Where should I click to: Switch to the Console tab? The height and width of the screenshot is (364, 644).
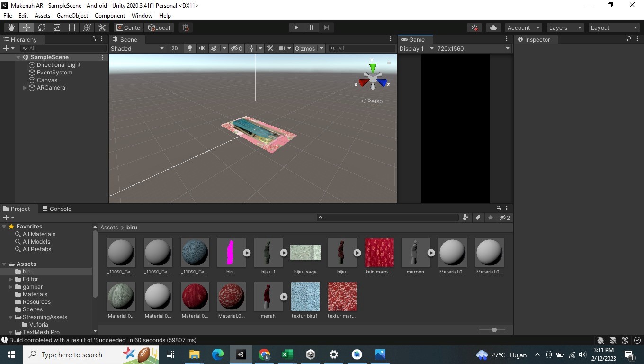click(x=56, y=209)
